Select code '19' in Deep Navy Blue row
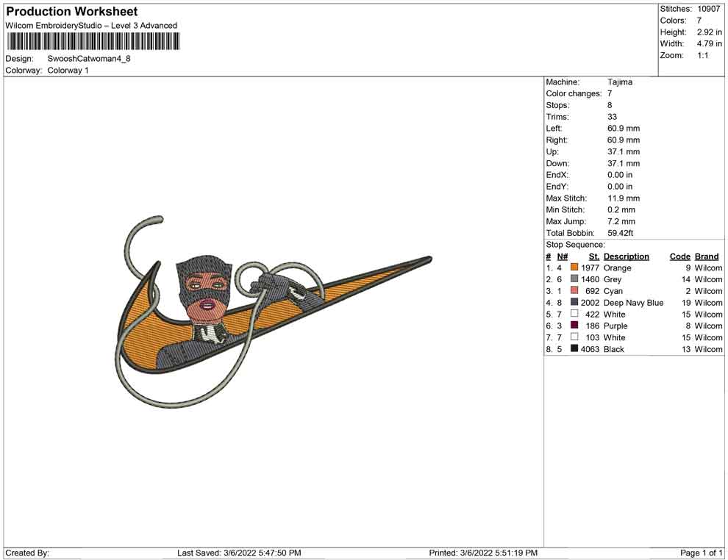 [x=686, y=303]
